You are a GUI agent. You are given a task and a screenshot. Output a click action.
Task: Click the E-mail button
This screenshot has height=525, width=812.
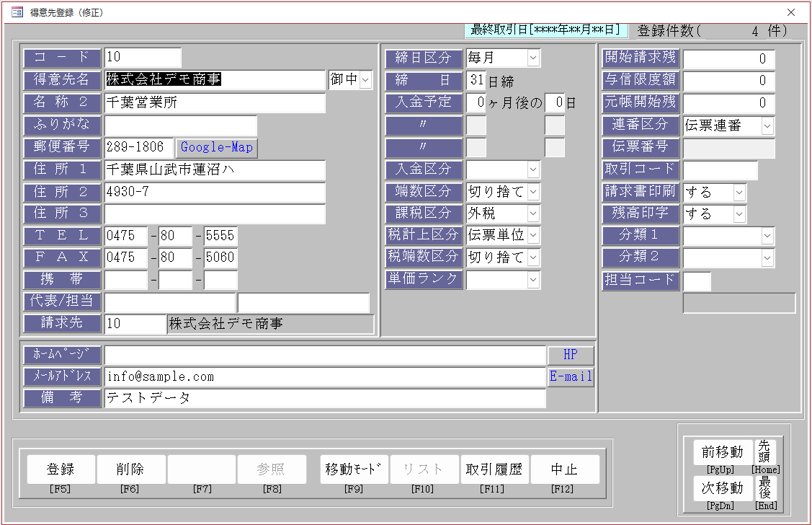[x=570, y=376]
